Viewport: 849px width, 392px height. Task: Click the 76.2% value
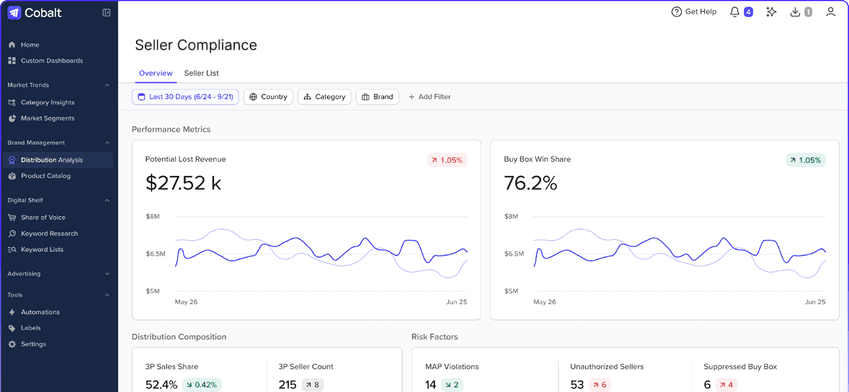click(530, 184)
